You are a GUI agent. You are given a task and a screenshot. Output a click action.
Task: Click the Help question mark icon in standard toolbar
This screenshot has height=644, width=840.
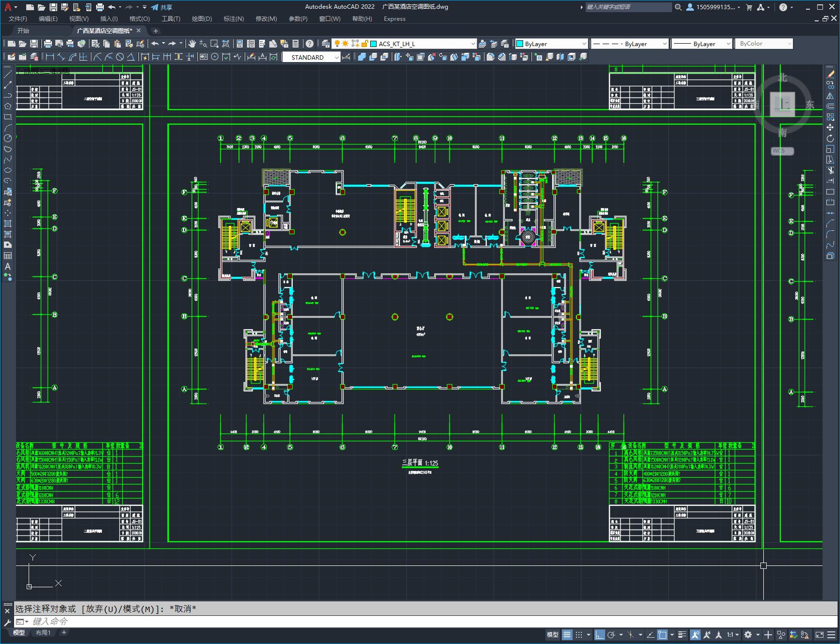point(310,44)
